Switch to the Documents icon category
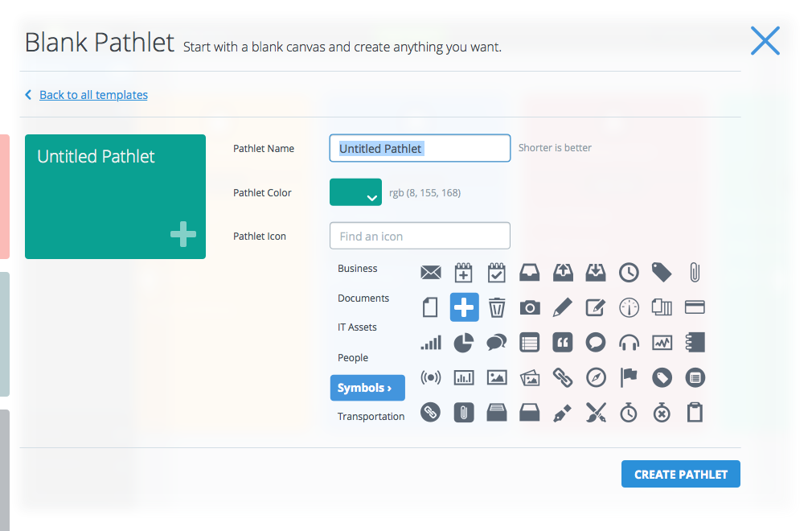This screenshot has width=812, height=531. [x=364, y=298]
